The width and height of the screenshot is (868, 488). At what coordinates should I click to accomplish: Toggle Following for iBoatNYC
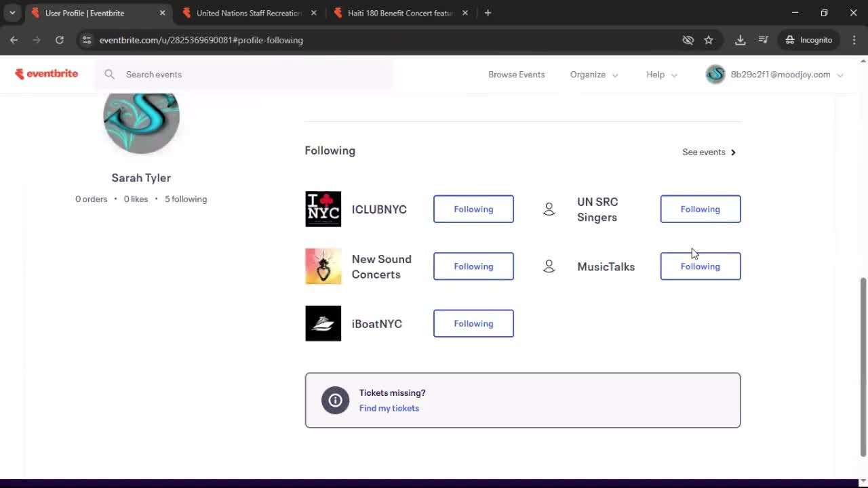[473, 323]
